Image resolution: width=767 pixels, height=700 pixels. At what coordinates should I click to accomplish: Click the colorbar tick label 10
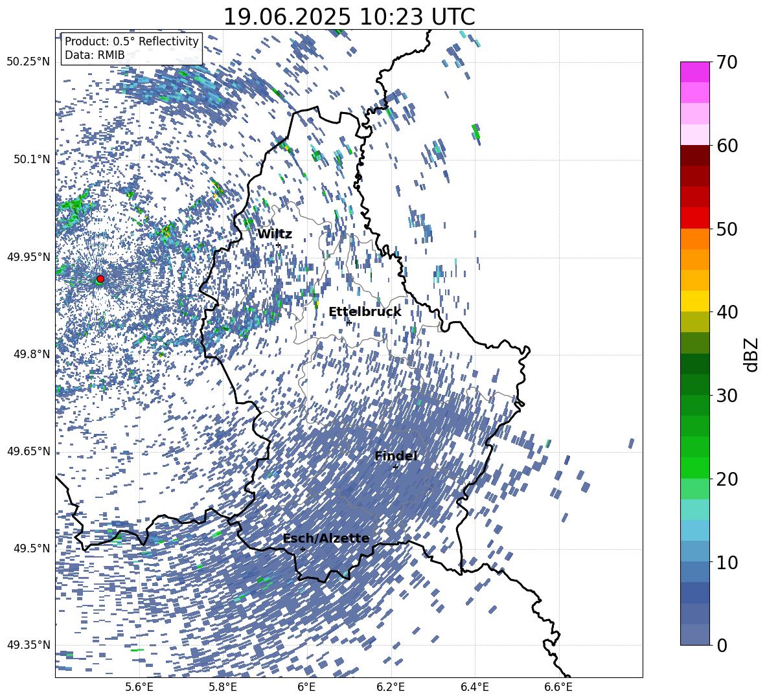pyautogui.click(x=727, y=562)
